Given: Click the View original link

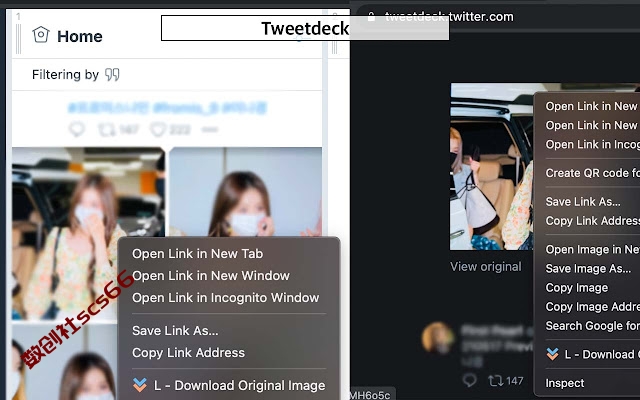Looking at the screenshot, I should click(x=486, y=267).
